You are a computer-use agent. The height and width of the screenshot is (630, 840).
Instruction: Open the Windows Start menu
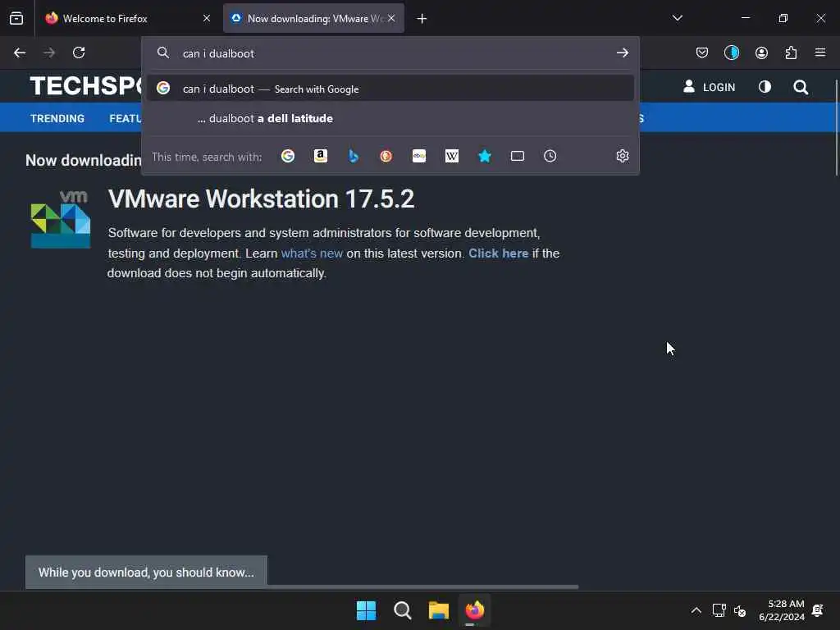pyautogui.click(x=367, y=610)
